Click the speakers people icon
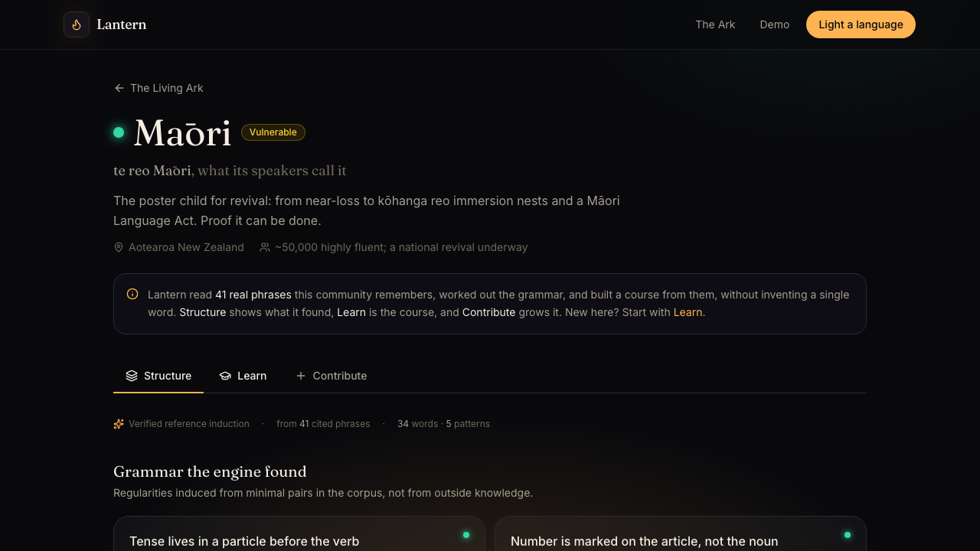 pos(265,247)
